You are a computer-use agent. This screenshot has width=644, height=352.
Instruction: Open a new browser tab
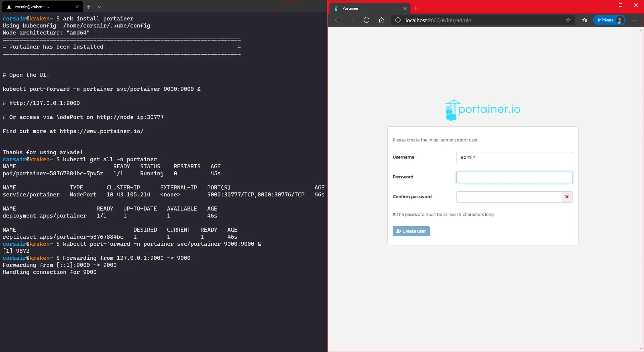(416, 8)
